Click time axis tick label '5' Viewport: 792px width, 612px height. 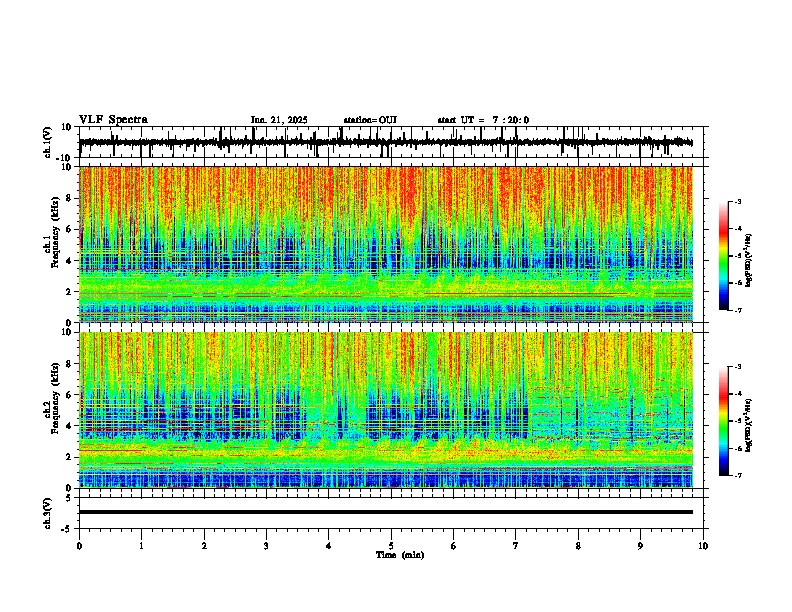click(391, 546)
